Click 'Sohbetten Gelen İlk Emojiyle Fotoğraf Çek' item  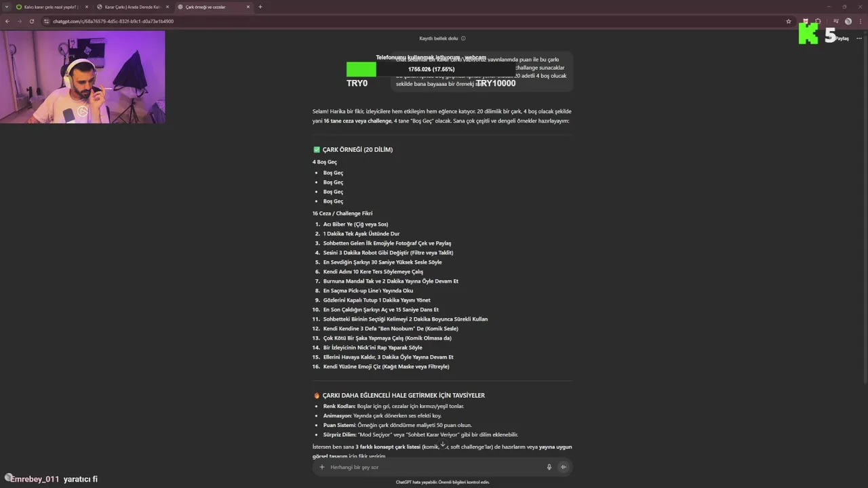(387, 243)
